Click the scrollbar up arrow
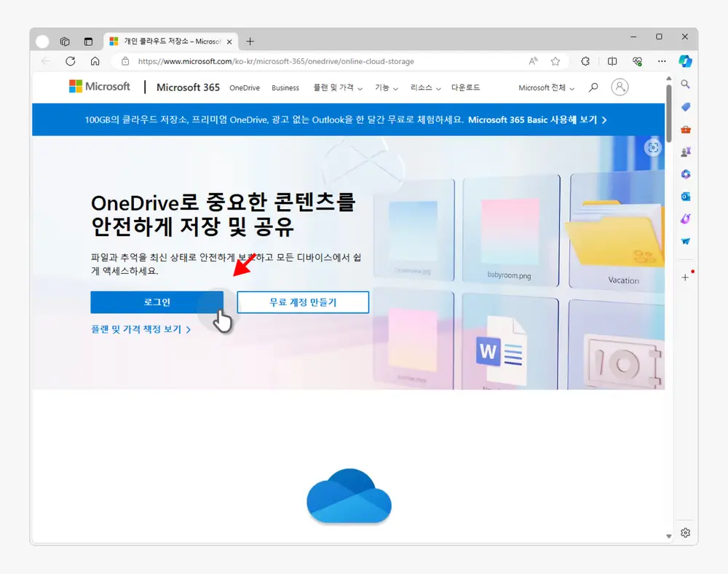 click(x=668, y=79)
